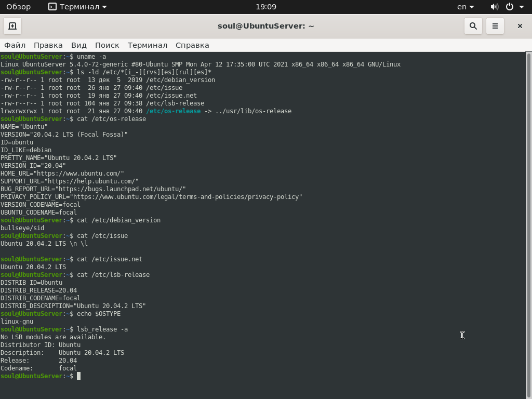Click the Обзор activities button
532x399 pixels.
tap(18, 7)
